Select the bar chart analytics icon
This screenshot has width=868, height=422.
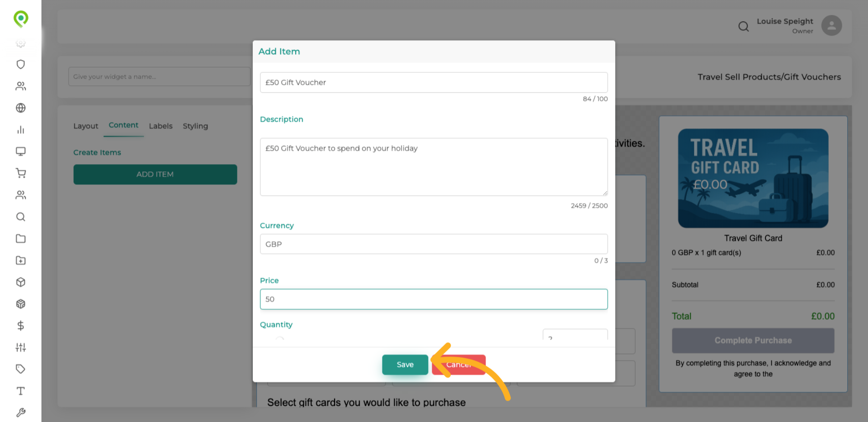20,130
